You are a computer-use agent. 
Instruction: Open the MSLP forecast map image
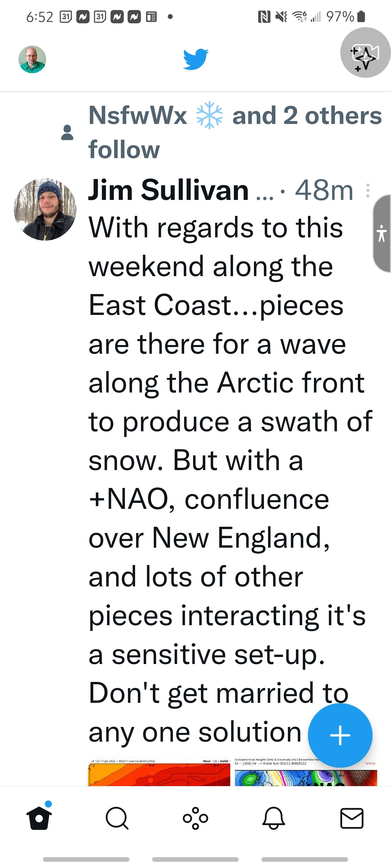click(x=159, y=772)
